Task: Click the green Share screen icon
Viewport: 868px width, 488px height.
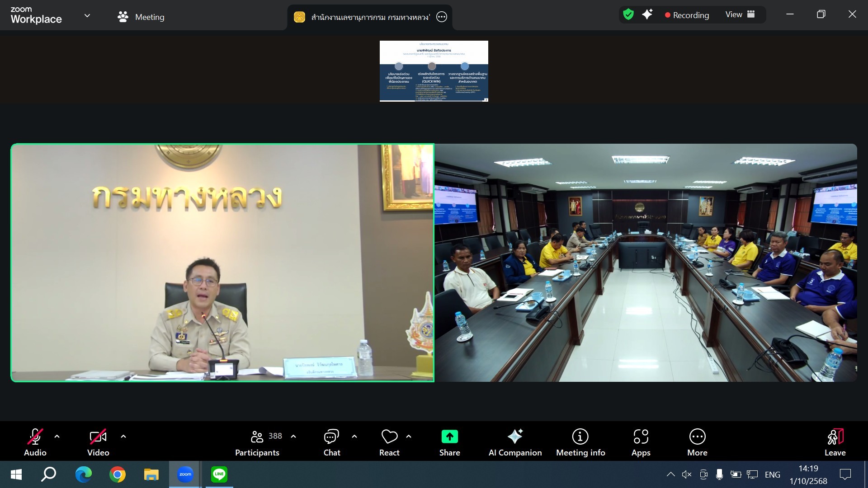Action: click(449, 437)
